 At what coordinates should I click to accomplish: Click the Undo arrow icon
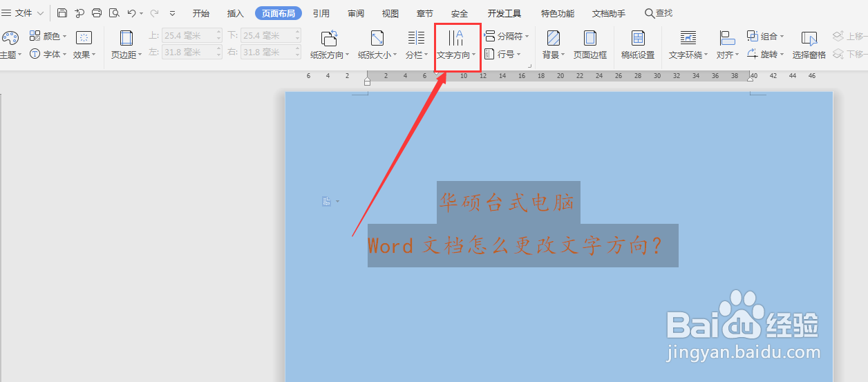pos(131,13)
